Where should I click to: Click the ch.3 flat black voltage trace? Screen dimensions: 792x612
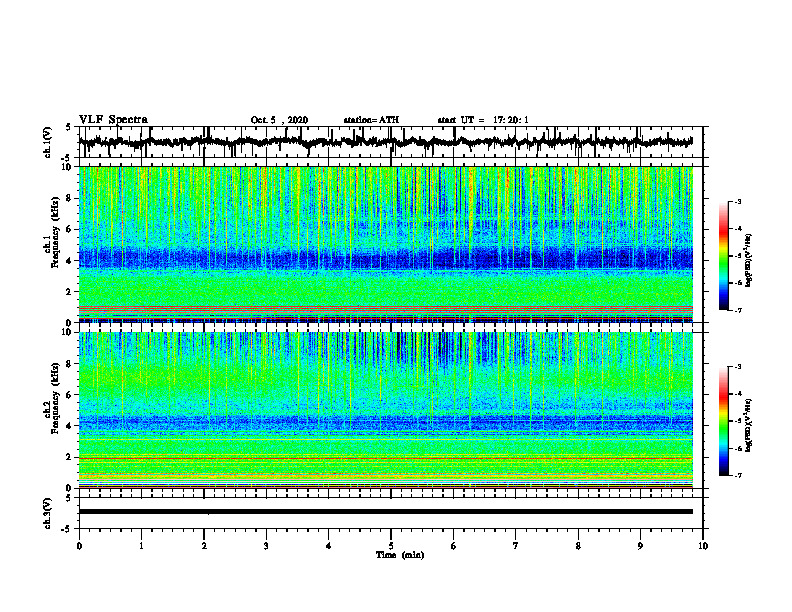pyautogui.click(x=386, y=512)
